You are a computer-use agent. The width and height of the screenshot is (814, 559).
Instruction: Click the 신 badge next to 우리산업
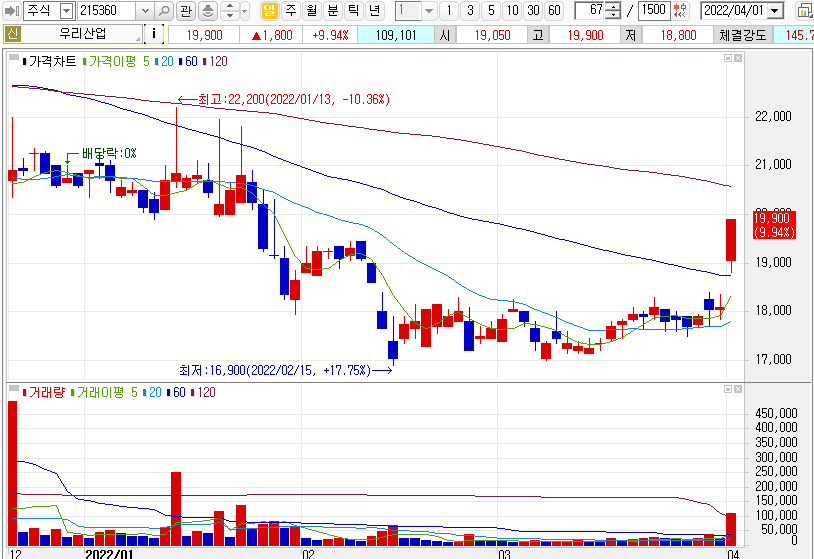pyautogui.click(x=12, y=35)
